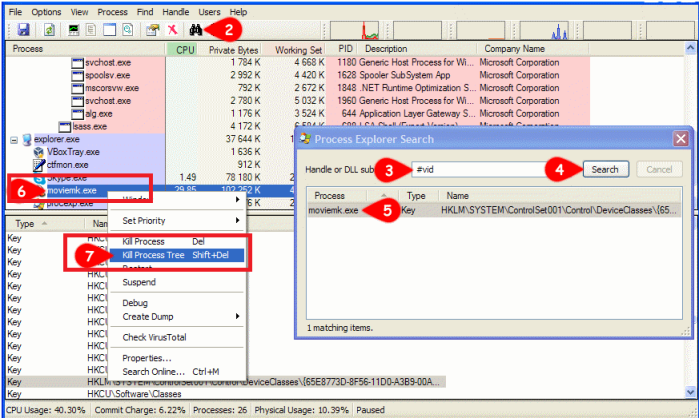The image size is (699, 418).
Task: Sort by the PID column header
Action: pos(343,49)
